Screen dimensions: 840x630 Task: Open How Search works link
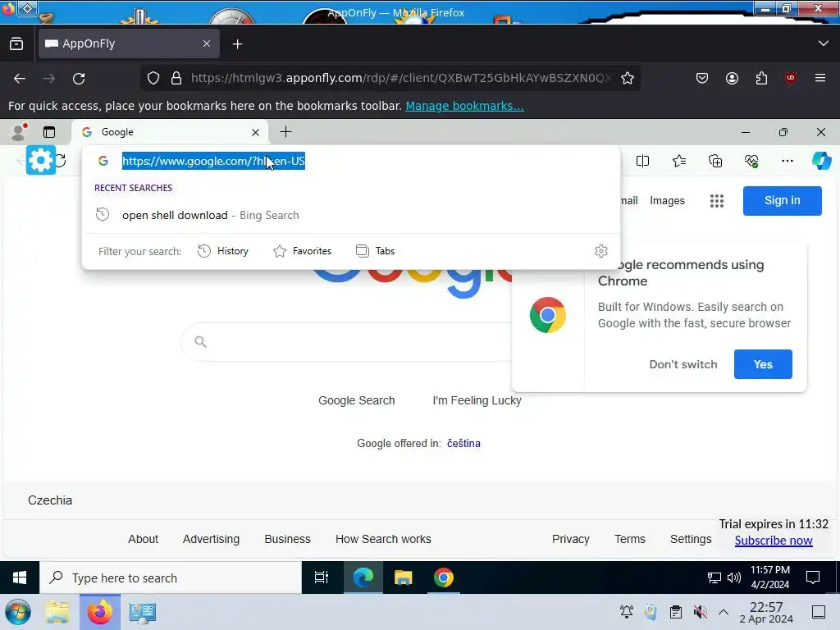[x=383, y=539]
